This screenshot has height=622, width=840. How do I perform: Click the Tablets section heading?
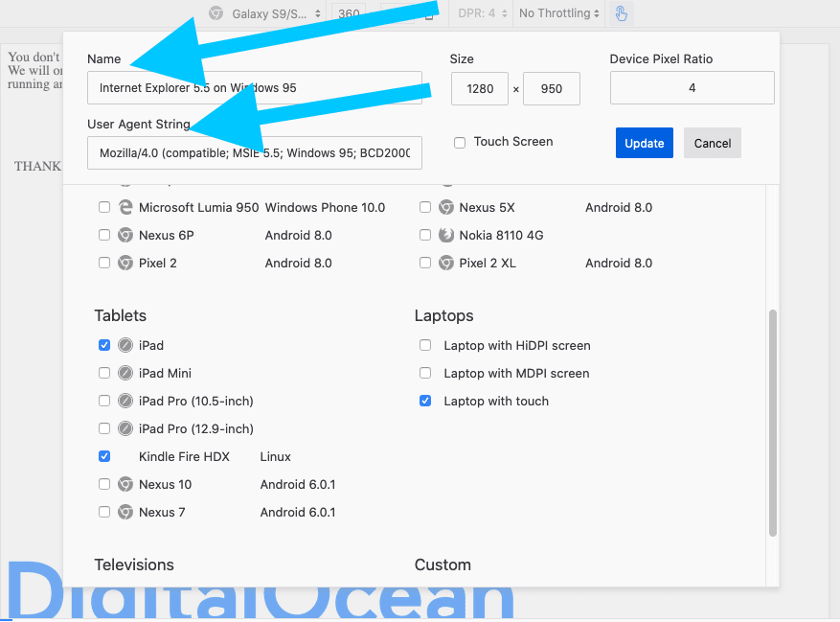[121, 316]
